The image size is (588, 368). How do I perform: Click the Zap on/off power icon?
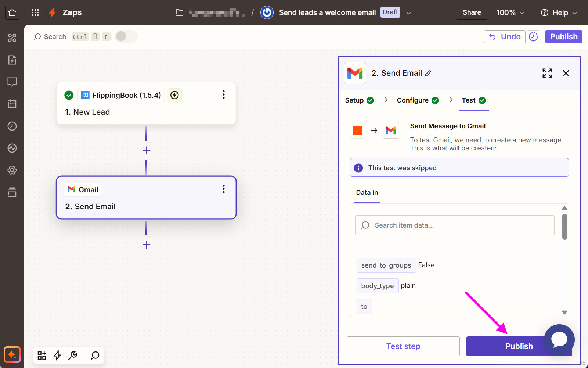point(267,12)
